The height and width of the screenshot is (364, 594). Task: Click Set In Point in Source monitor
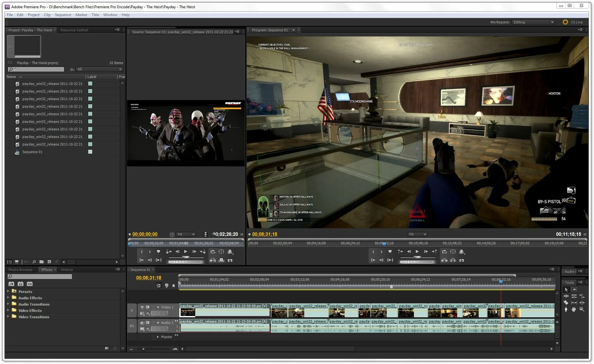[x=142, y=252]
